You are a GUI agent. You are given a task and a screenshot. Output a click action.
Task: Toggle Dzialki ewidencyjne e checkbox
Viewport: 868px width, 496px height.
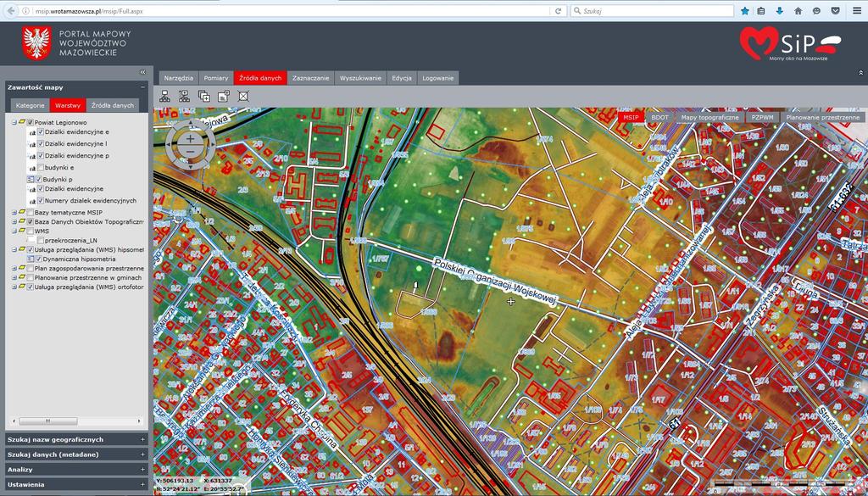pos(41,132)
